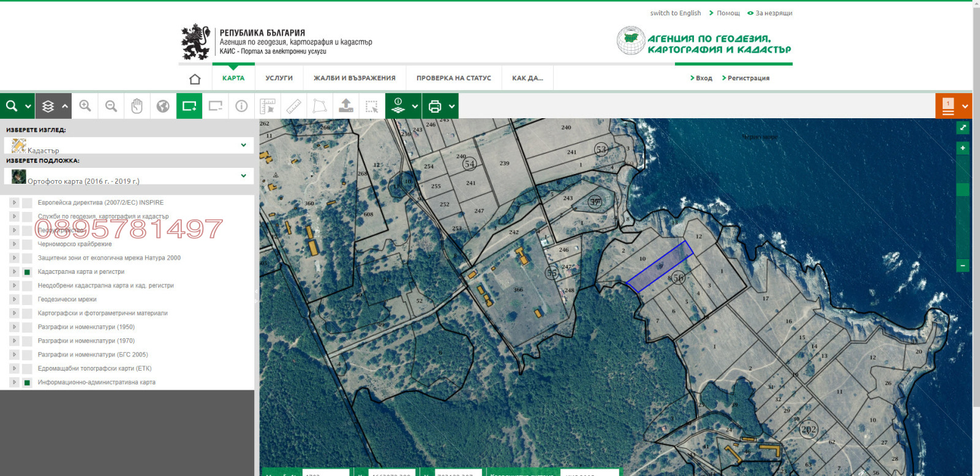Click the upload file icon
Image resolution: width=980 pixels, height=476 pixels.
click(x=345, y=106)
